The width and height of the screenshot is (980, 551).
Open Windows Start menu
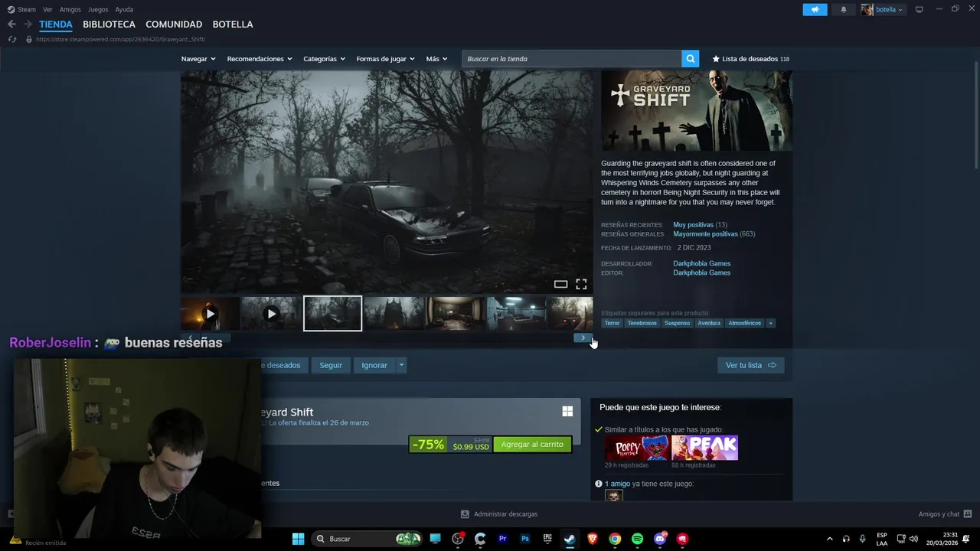coord(298,539)
